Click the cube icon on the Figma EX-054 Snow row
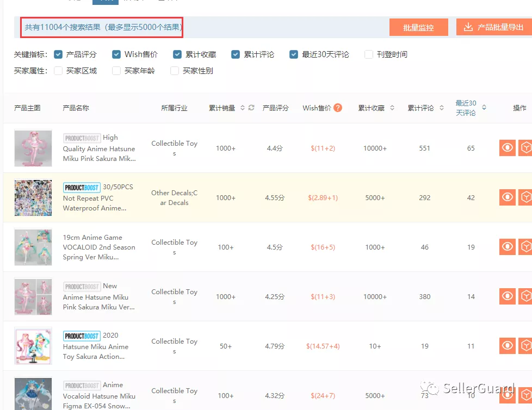532x410 pixels. click(x=525, y=395)
